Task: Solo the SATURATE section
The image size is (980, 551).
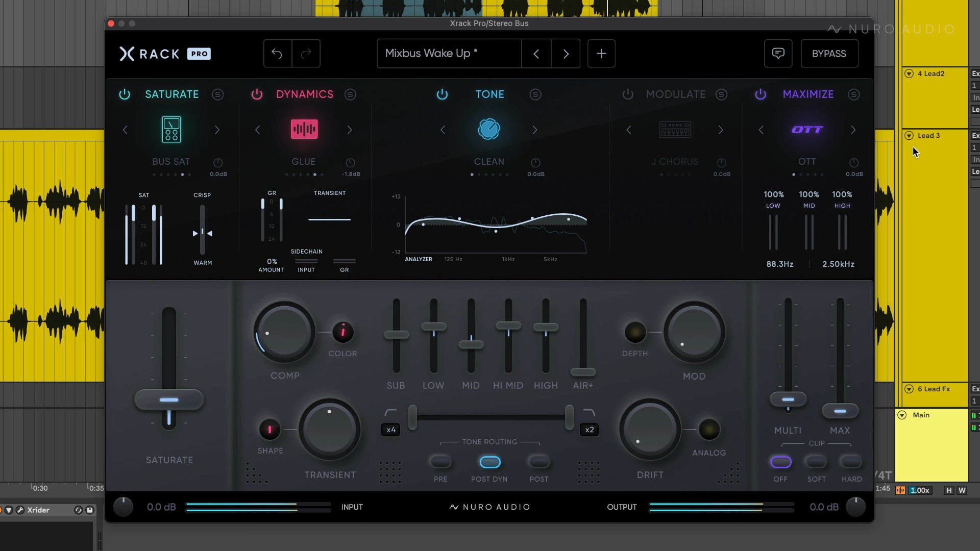Action: pyautogui.click(x=218, y=94)
